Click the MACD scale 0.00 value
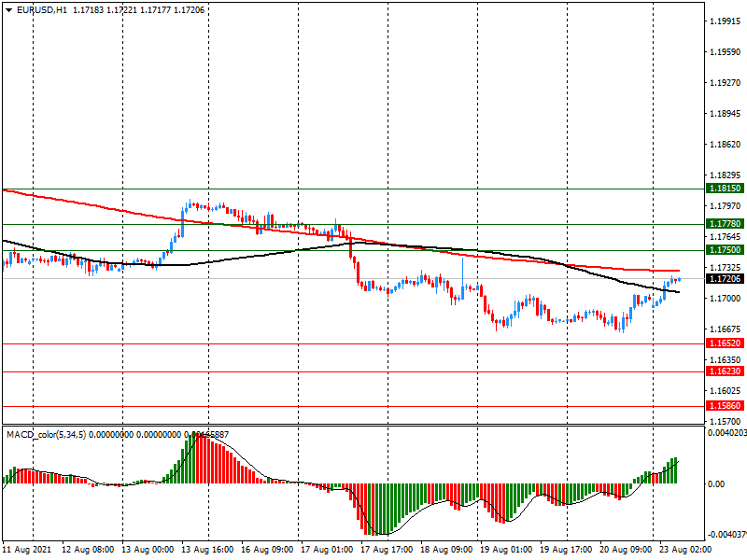This screenshot has height=560, width=747. pyautogui.click(x=716, y=484)
